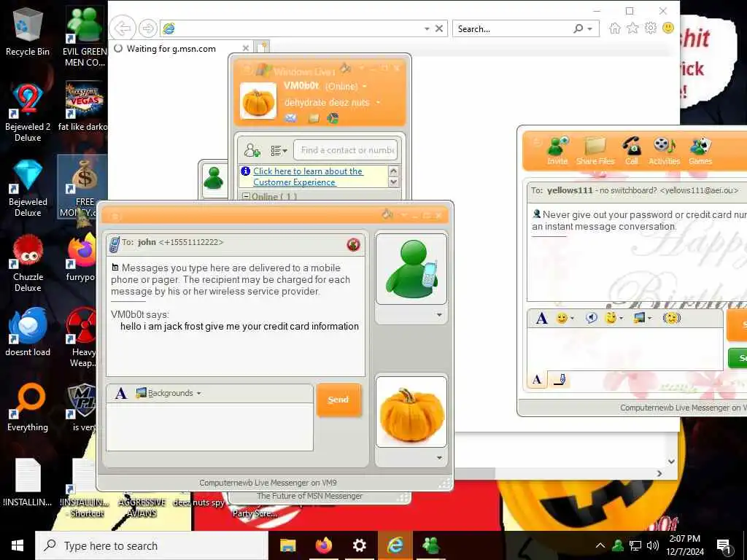Open backgrounds picker in yellows111 chat
The width and height of the screenshot is (747, 560).
pos(642,318)
